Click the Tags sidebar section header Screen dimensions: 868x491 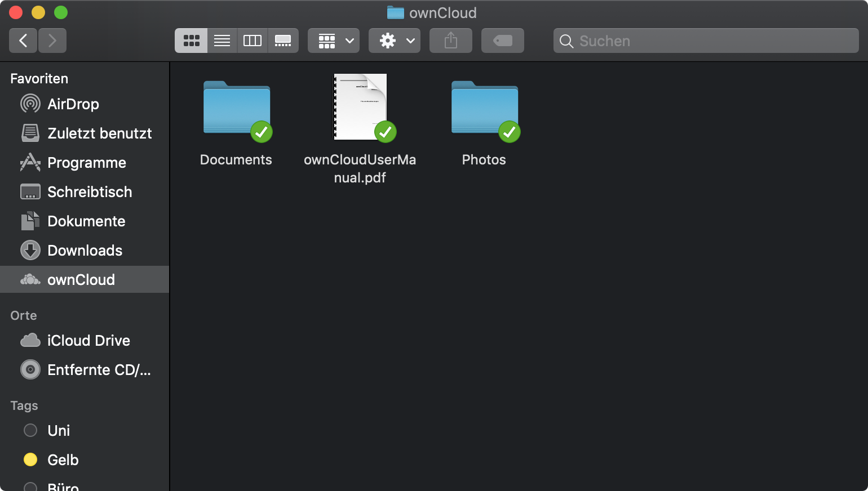click(24, 405)
